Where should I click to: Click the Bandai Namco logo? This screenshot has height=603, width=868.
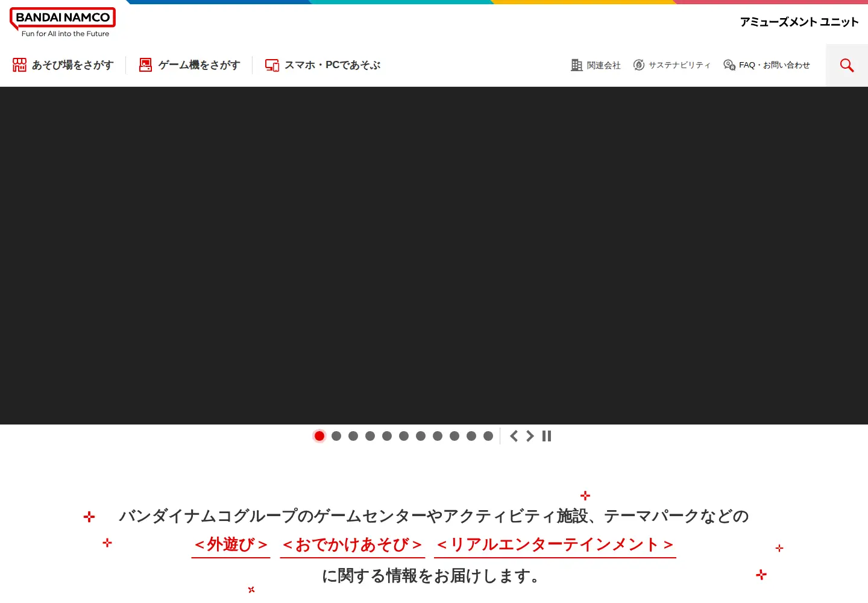[63, 22]
